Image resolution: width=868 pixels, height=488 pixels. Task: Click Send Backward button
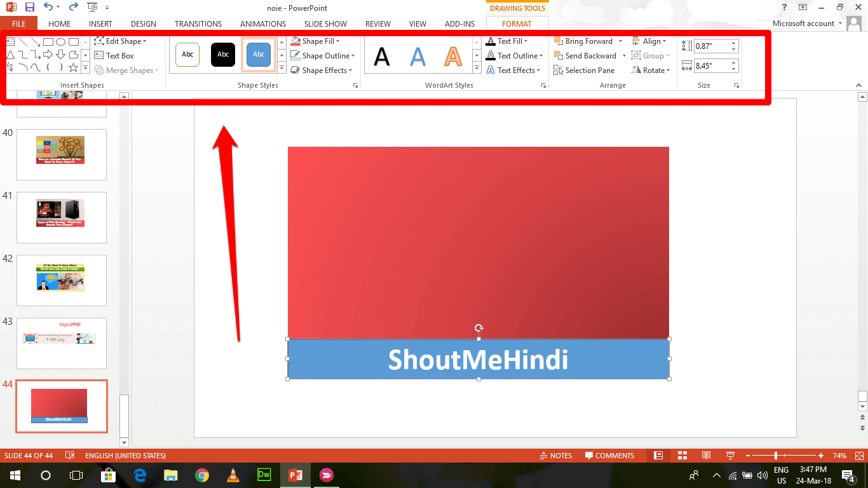(x=585, y=56)
